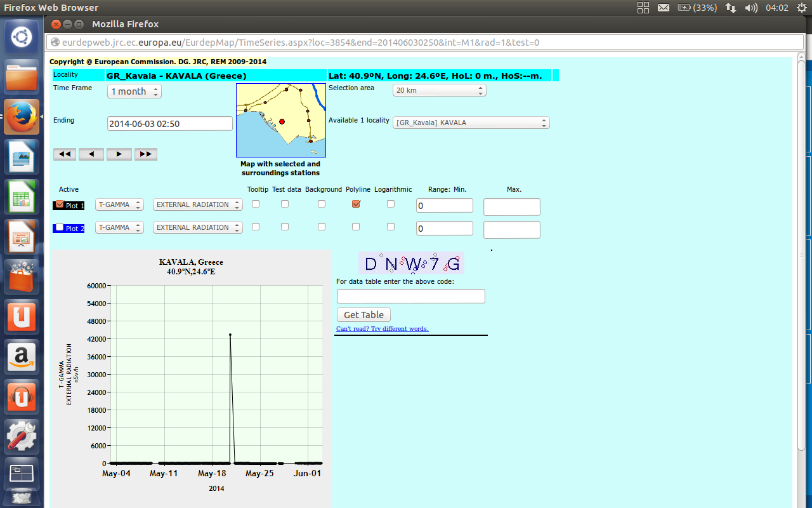Step back one time frame
This screenshot has height=508, width=812.
click(x=91, y=154)
